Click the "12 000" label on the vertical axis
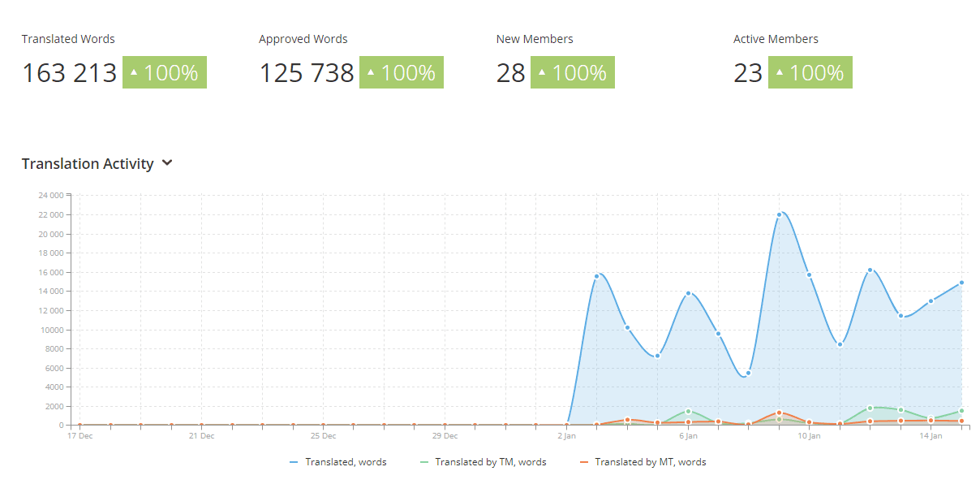This screenshot has width=980, height=484. (x=50, y=310)
